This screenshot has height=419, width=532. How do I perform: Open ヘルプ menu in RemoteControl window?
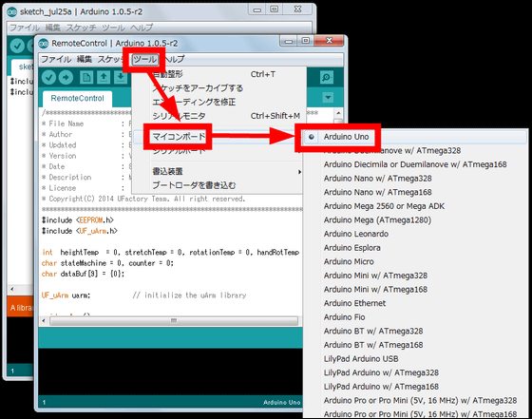(175, 59)
